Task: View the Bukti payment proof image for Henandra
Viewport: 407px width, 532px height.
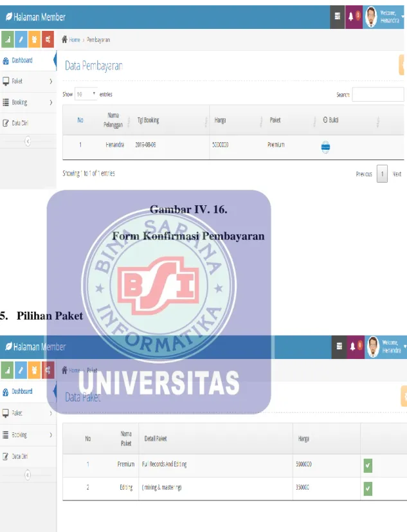Action: [325, 147]
